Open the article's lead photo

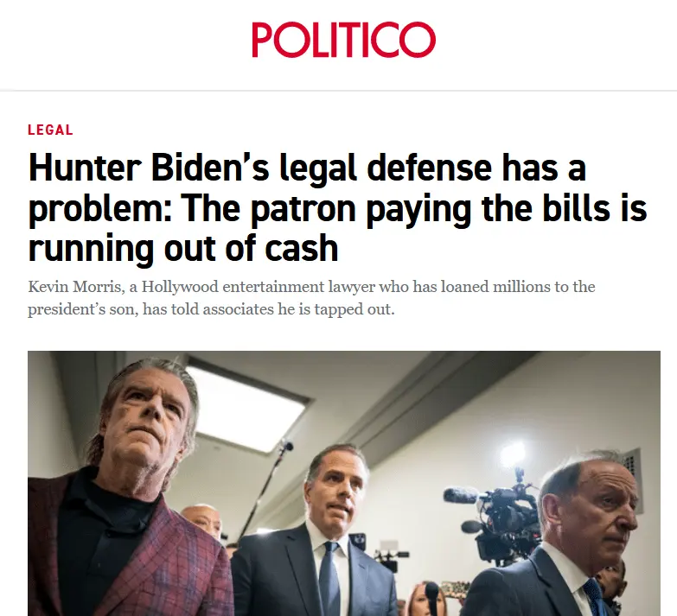tap(344, 484)
